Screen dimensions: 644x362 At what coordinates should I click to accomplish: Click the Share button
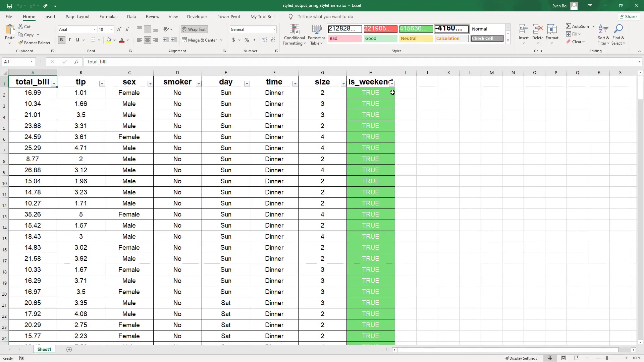[628, 16]
